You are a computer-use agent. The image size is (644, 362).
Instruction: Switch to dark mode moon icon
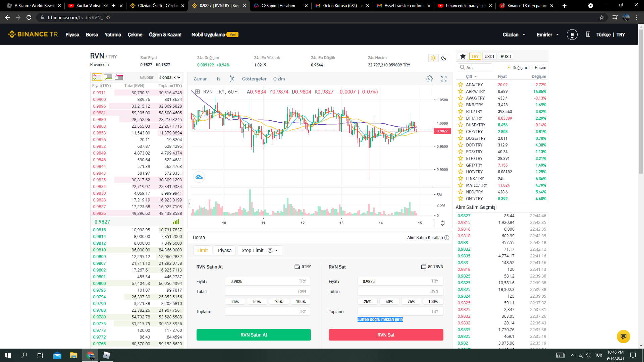(x=444, y=58)
